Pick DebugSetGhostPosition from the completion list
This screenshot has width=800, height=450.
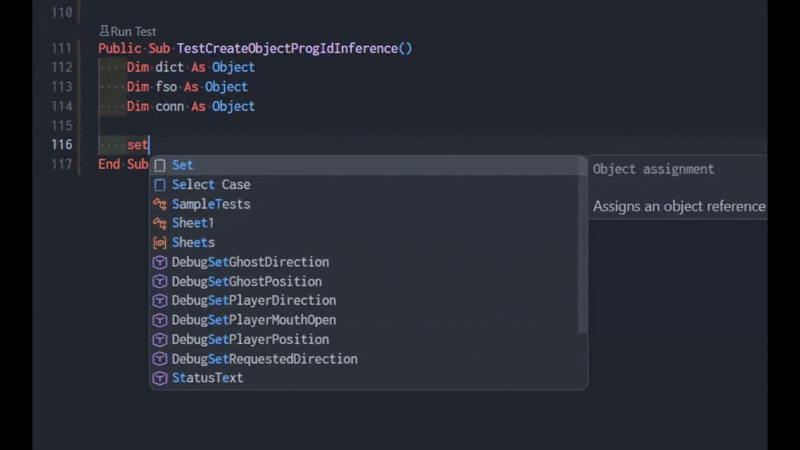(368, 281)
